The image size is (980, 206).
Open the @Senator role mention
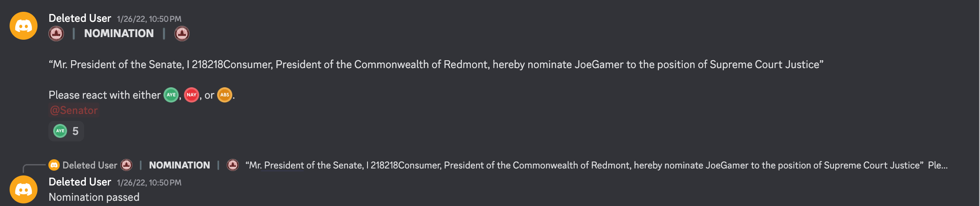[x=74, y=110]
